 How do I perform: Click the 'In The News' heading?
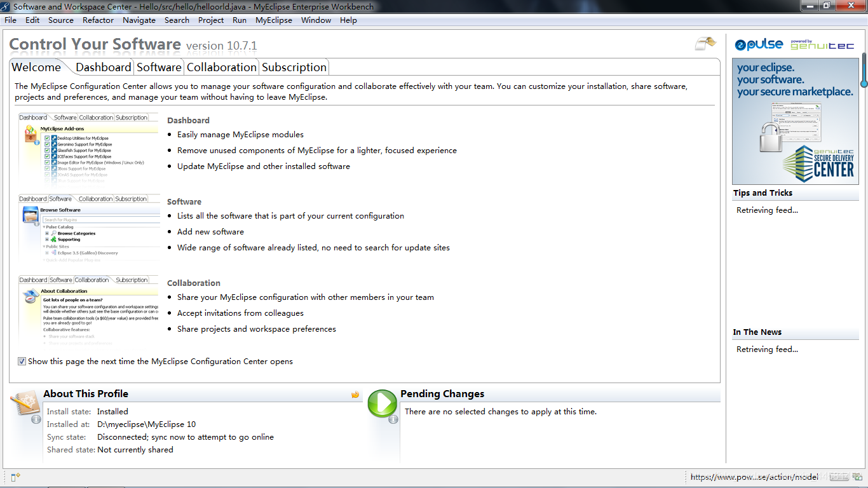pyautogui.click(x=757, y=332)
